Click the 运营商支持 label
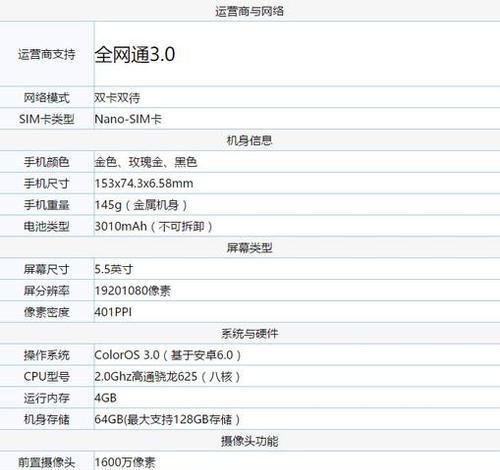 pos(47,54)
